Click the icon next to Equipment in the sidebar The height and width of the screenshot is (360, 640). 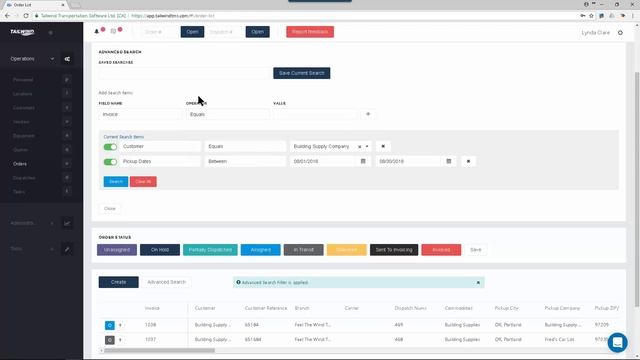coord(67,136)
